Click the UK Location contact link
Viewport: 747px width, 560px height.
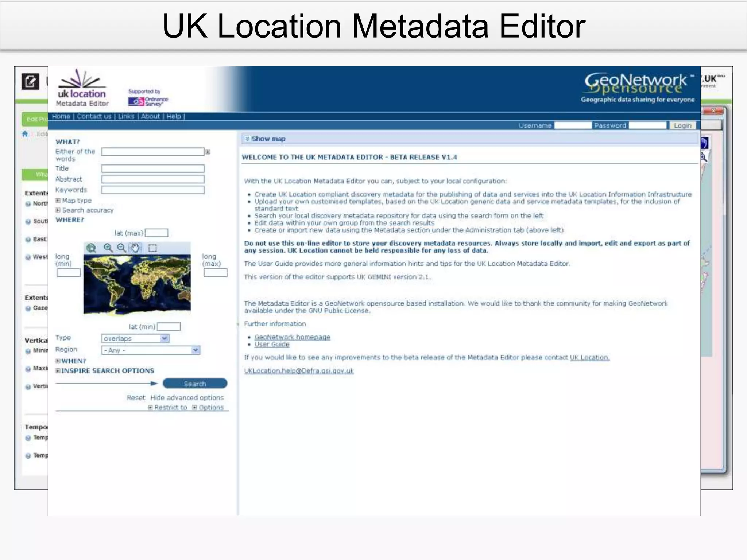[590, 358]
